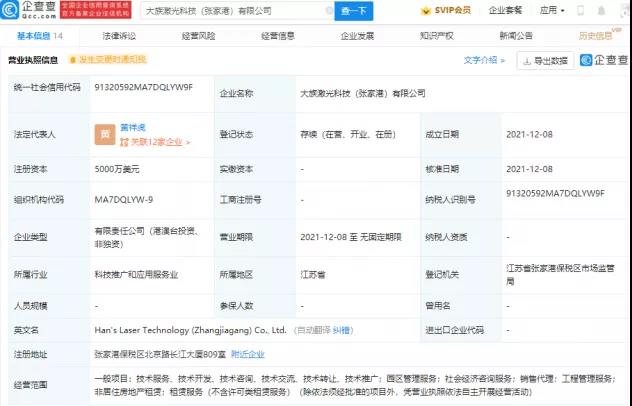Click the 纠错 correction link
This screenshot has height=406, width=632.
click(341, 330)
